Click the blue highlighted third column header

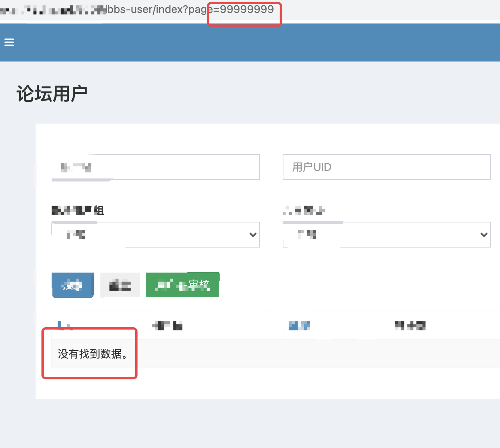pyautogui.click(x=299, y=325)
